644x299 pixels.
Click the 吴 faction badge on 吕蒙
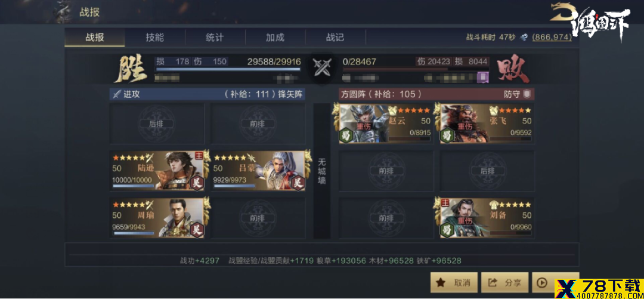pos(299,182)
